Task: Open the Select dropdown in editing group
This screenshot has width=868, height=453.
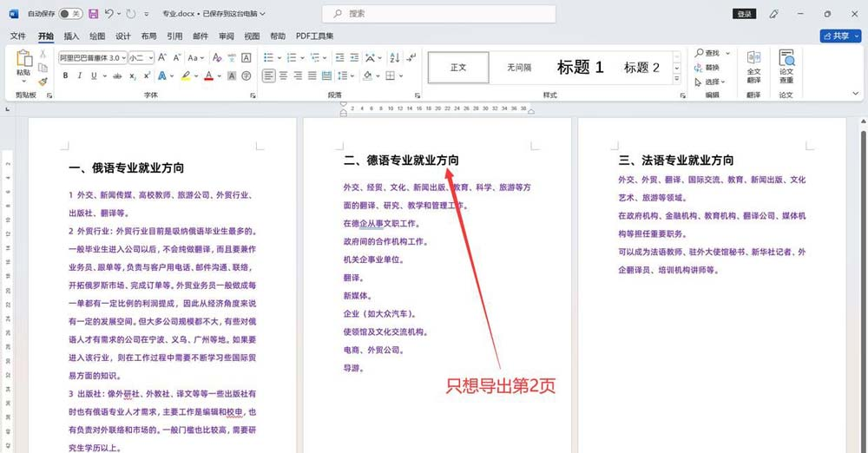Action: pos(710,82)
